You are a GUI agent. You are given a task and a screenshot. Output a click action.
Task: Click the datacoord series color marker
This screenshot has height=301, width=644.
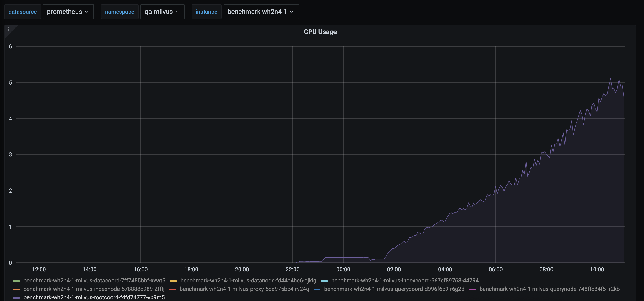click(x=16, y=281)
